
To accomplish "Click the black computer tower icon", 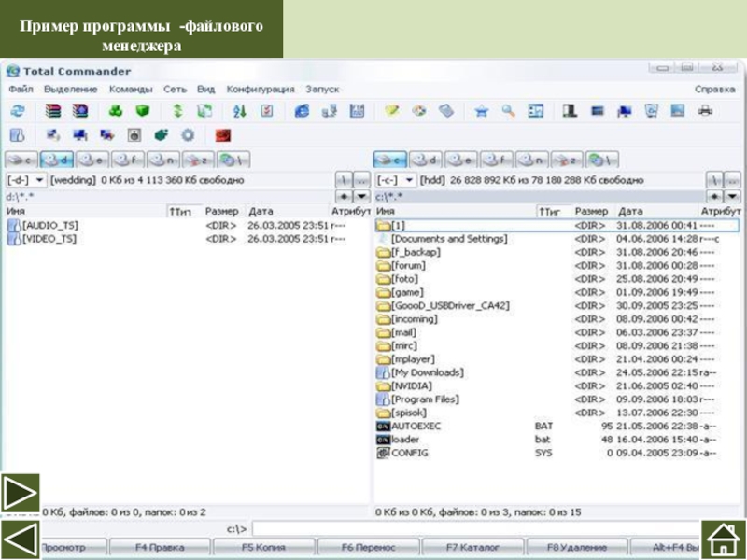I will coord(570,111).
